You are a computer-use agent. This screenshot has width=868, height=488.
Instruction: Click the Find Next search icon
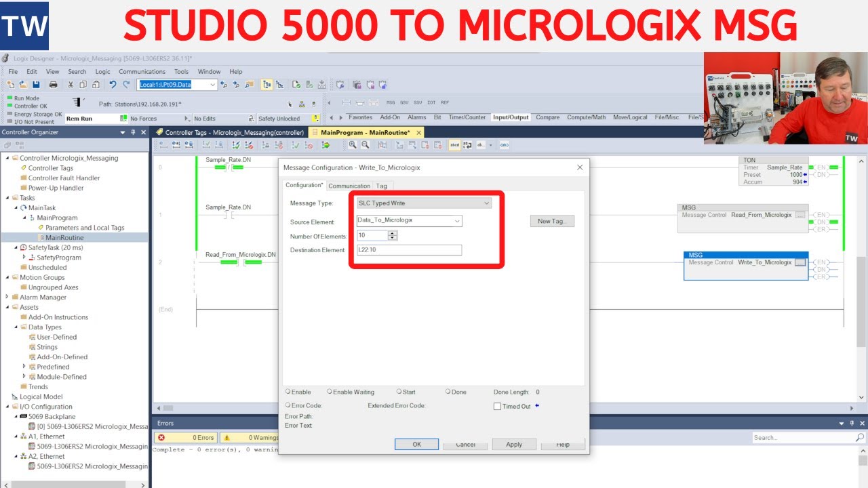coord(235,85)
